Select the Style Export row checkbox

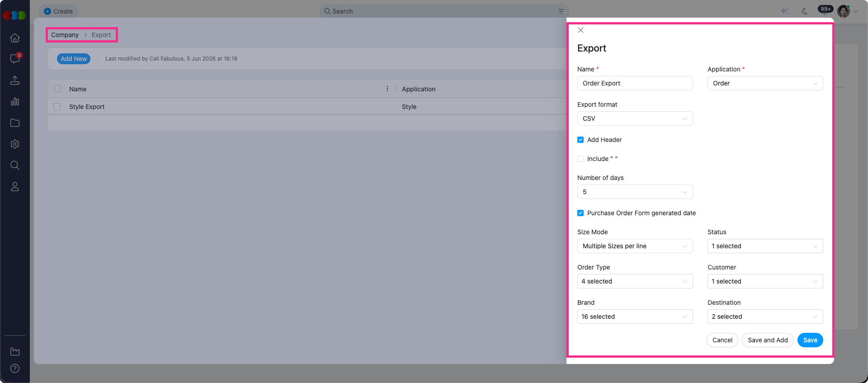click(x=57, y=107)
